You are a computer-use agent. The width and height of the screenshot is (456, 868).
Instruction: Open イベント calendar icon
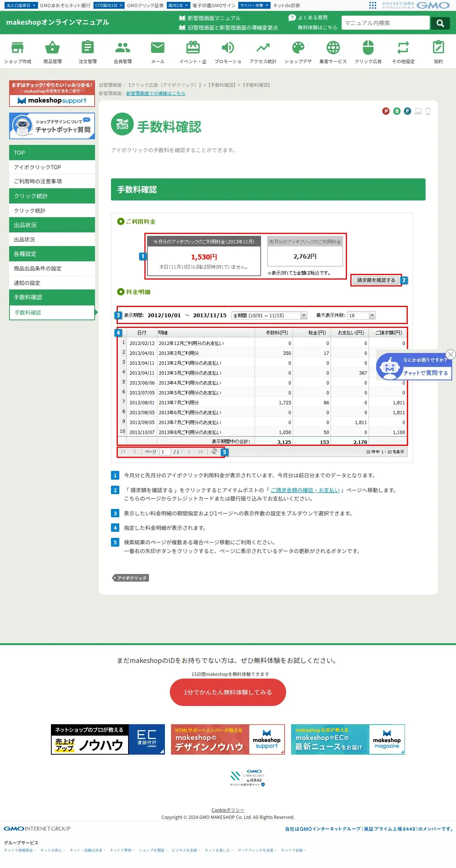pyautogui.click(x=193, y=48)
